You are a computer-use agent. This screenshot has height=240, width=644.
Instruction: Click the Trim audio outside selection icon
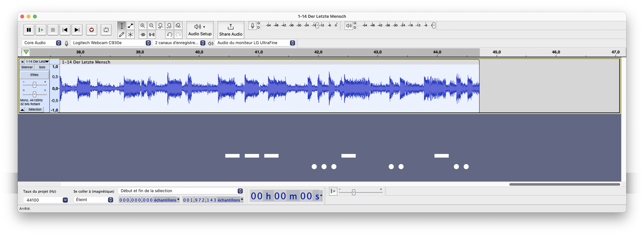click(x=143, y=35)
